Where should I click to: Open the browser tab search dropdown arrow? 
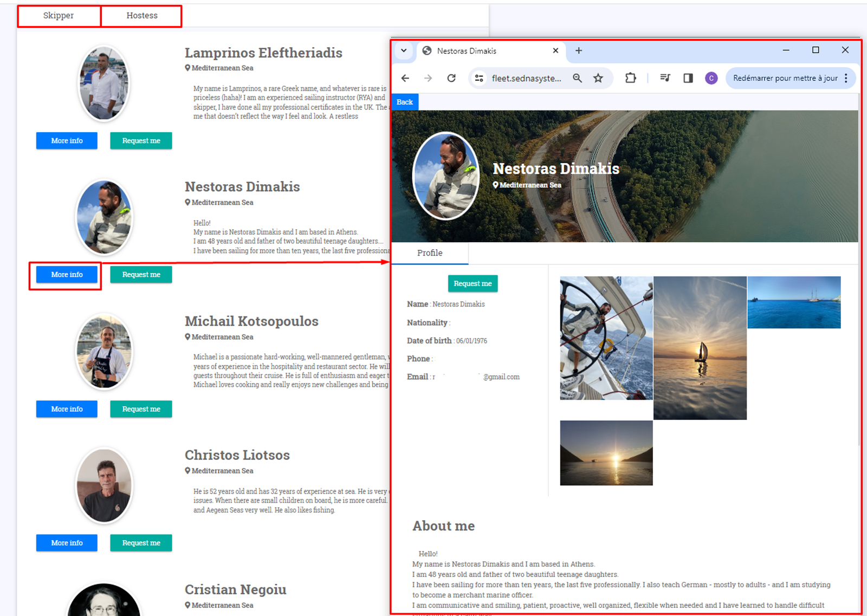point(404,50)
